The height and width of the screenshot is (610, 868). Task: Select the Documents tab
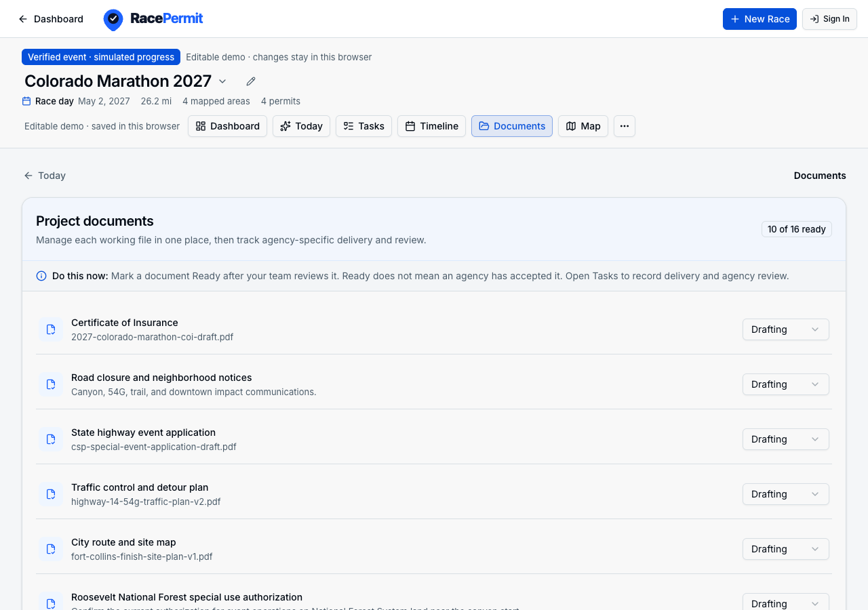(512, 126)
